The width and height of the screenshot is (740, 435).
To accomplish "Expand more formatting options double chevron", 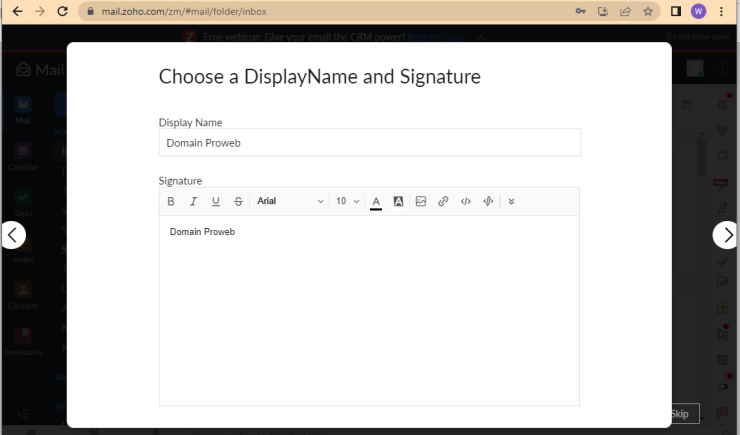I will pos(511,201).
